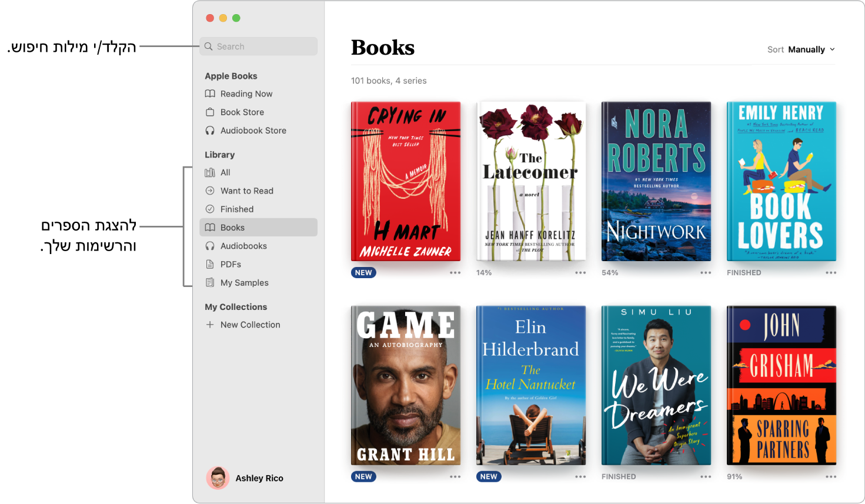Select Books in the Library sidebar
This screenshot has height=504, width=865.
[x=258, y=228]
